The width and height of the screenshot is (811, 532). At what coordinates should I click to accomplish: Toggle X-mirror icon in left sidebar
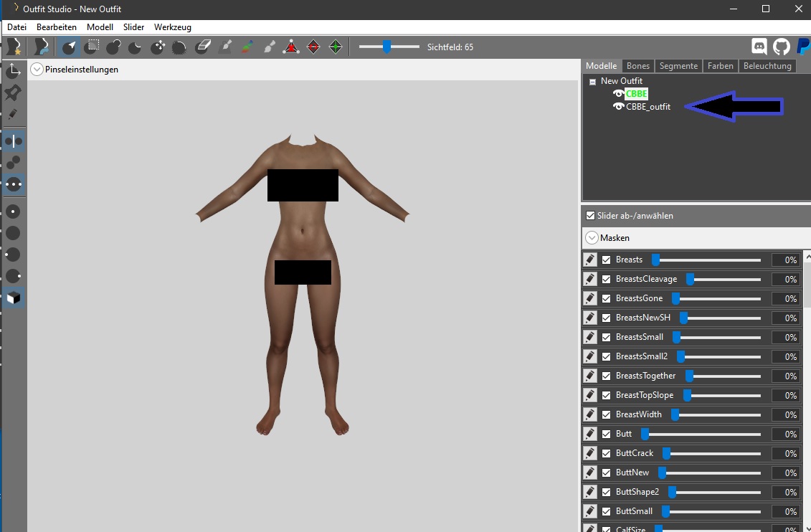click(x=14, y=141)
